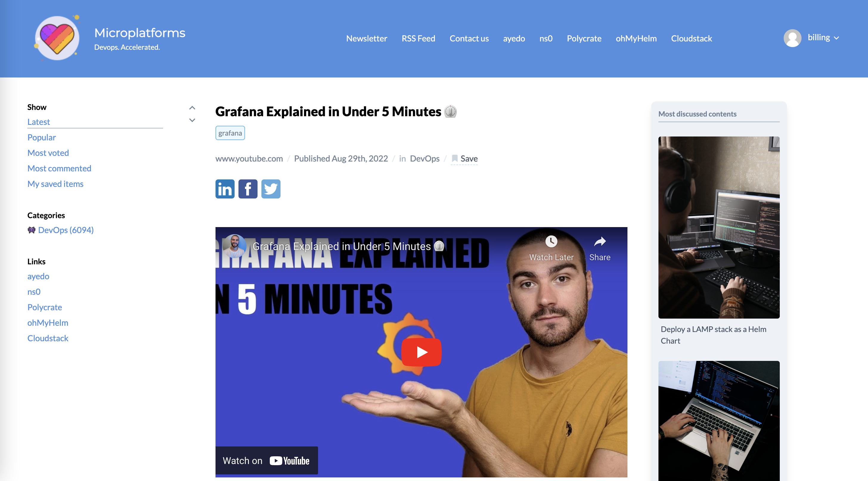Open ohMyHelm in top navigation
868x481 pixels.
pyautogui.click(x=636, y=38)
